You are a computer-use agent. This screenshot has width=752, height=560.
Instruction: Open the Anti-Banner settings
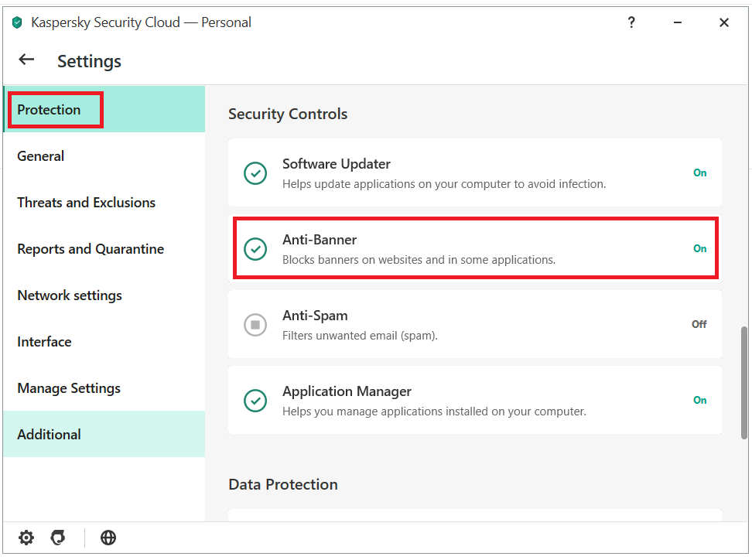pos(475,248)
